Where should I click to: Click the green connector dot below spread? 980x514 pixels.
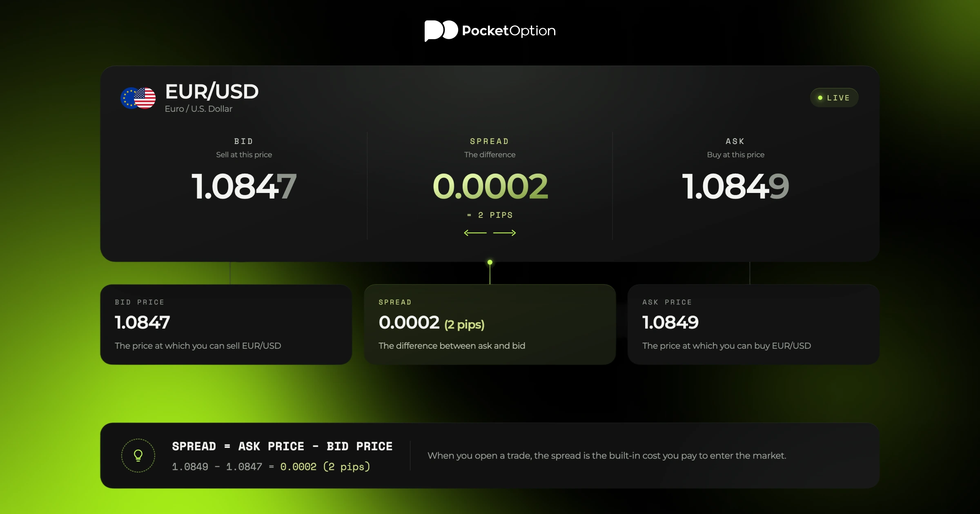490,262
